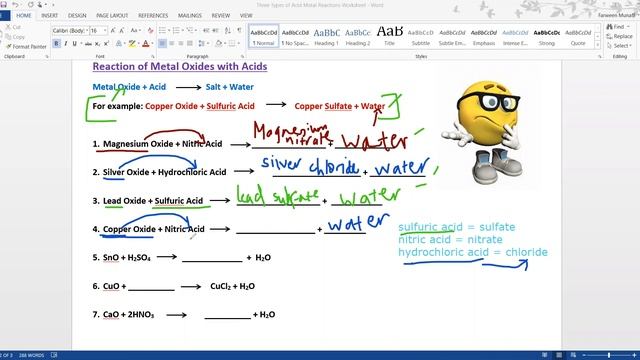Decrease paragraph indent
Image resolution: width=640 pixels, height=360 pixels.
[x=206, y=31]
